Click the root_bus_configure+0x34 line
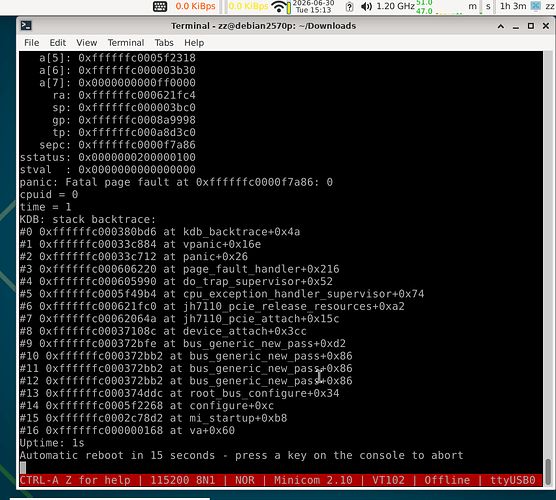Screen dimensions: 556x500 180,393
